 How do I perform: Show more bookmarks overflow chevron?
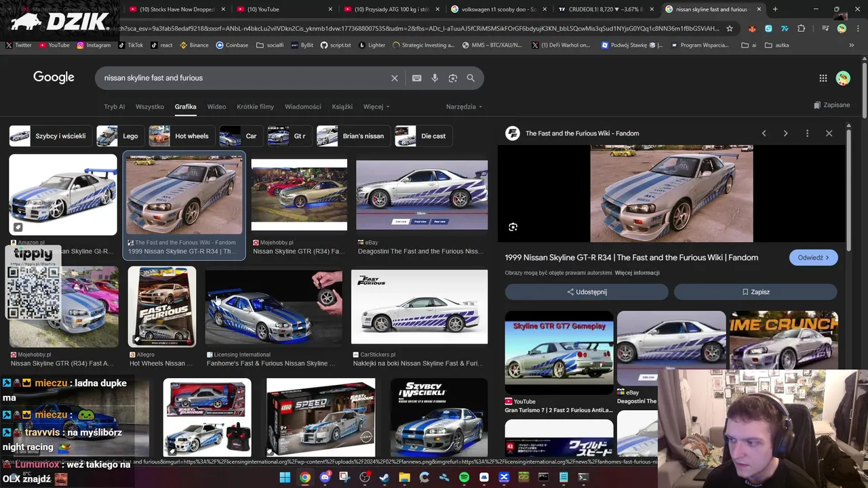click(852, 45)
